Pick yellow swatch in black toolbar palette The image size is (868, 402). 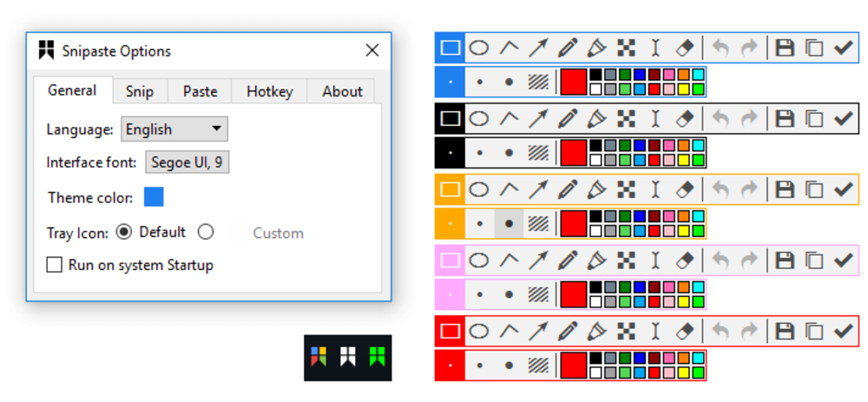[684, 161]
